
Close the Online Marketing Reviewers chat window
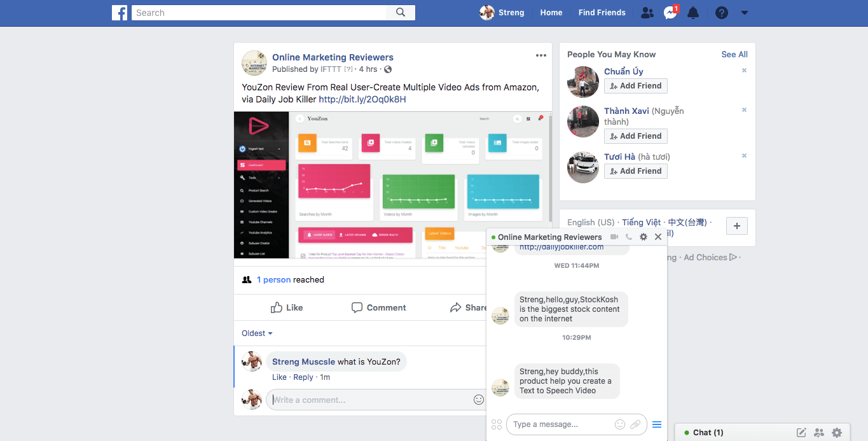[x=658, y=237]
